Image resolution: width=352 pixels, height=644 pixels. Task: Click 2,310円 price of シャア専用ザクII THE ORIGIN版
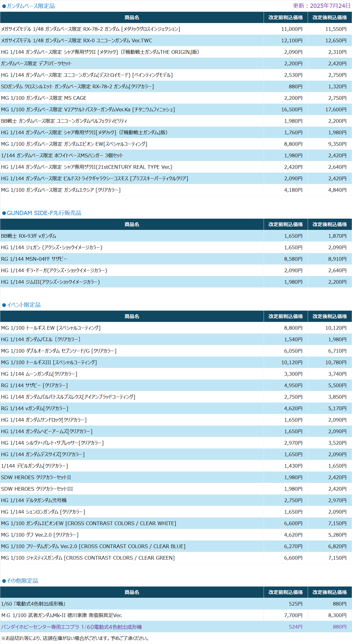click(337, 52)
